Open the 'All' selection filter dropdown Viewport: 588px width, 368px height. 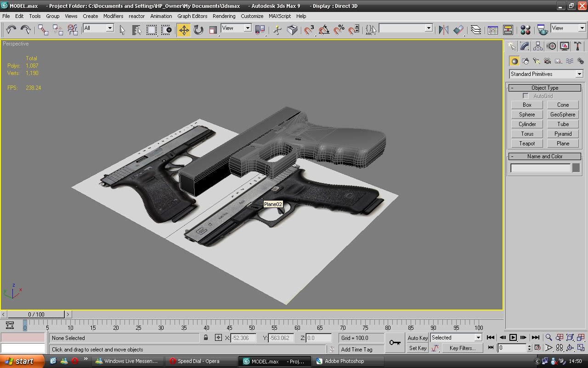[x=98, y=28]
